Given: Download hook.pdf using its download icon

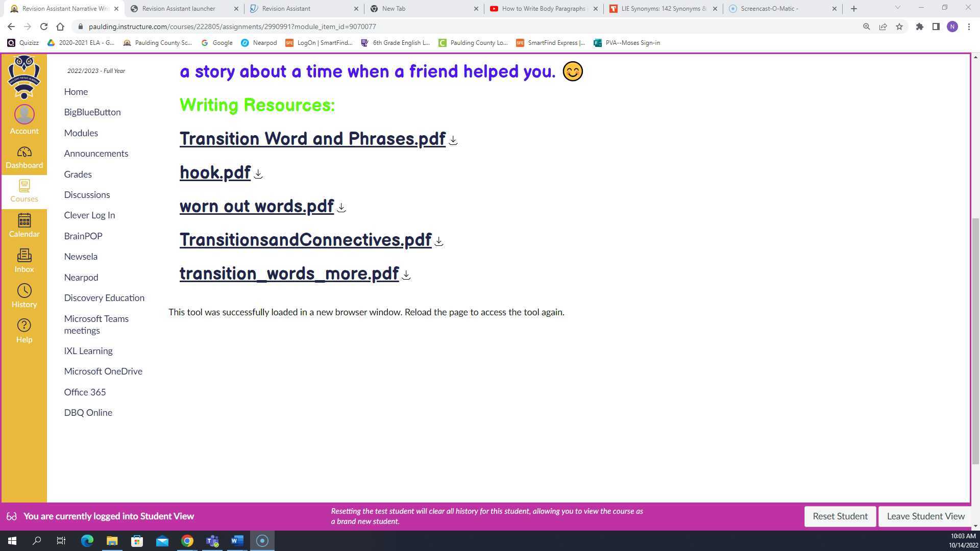Looking at the screenshot, I should [258, 174].
